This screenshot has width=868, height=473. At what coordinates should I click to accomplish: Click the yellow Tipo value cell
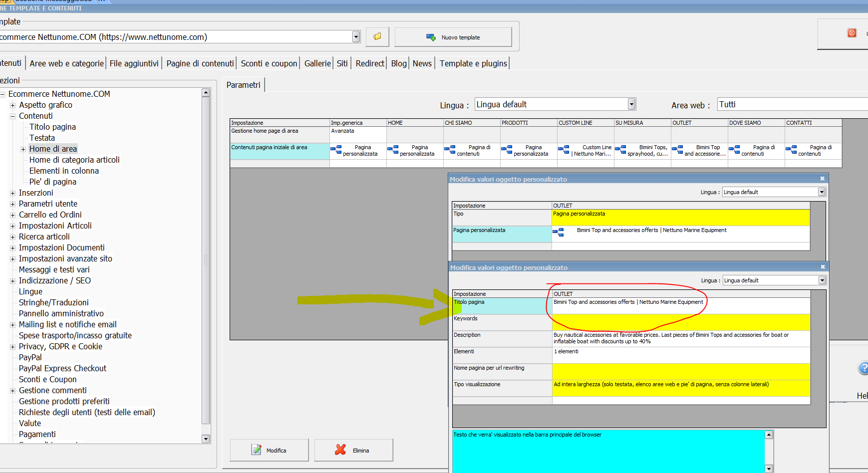click(x=681, y=218)
